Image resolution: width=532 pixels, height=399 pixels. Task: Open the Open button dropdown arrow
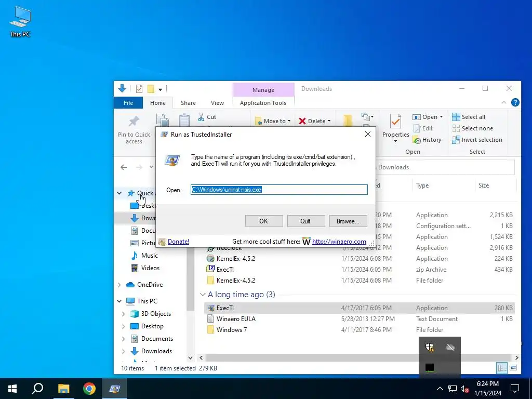(x=441, y=117)
